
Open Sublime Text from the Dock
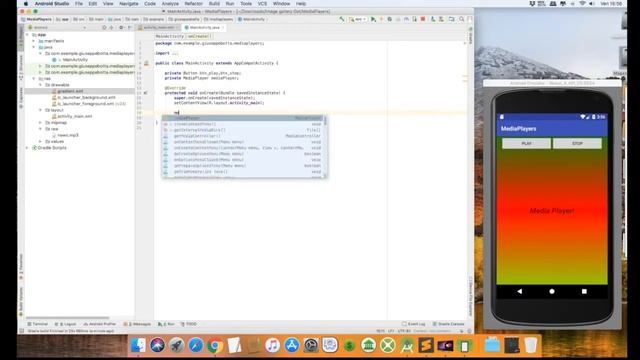click(x=426, y=345)
